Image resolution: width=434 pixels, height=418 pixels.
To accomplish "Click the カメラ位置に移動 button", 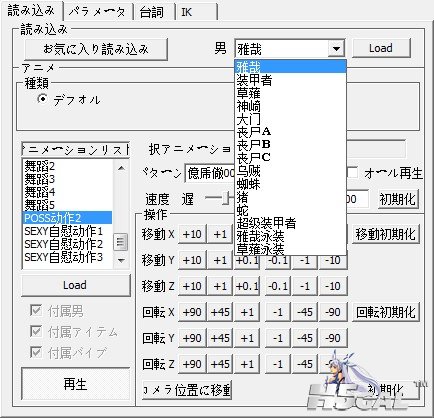I will tap(187, 390).
